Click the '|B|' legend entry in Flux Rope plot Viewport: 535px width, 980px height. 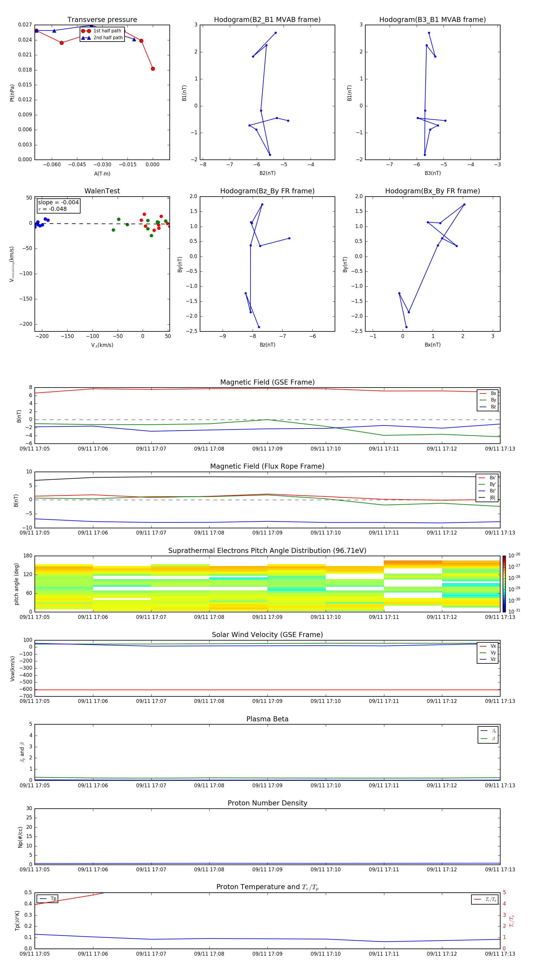(x=487, y=498)
